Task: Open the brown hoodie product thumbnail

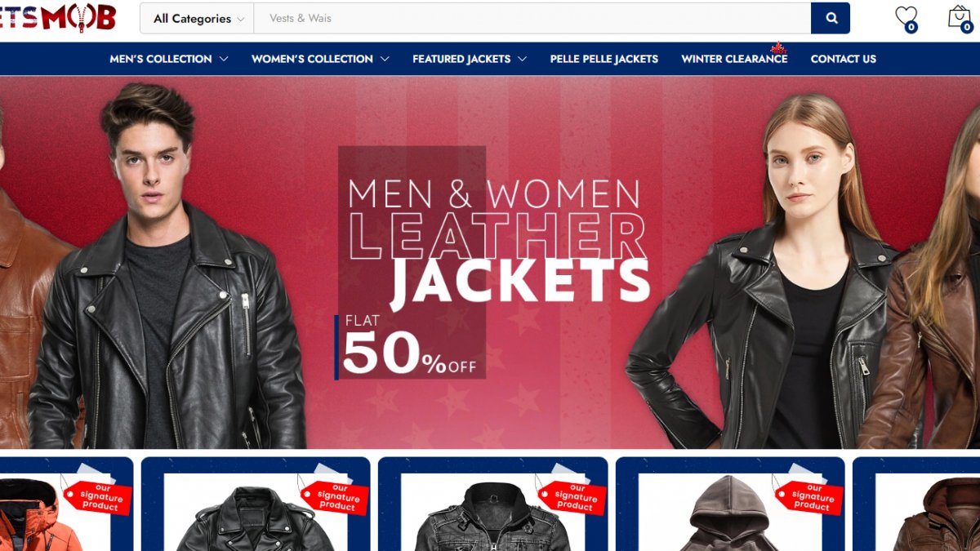Action: [729, 514]
